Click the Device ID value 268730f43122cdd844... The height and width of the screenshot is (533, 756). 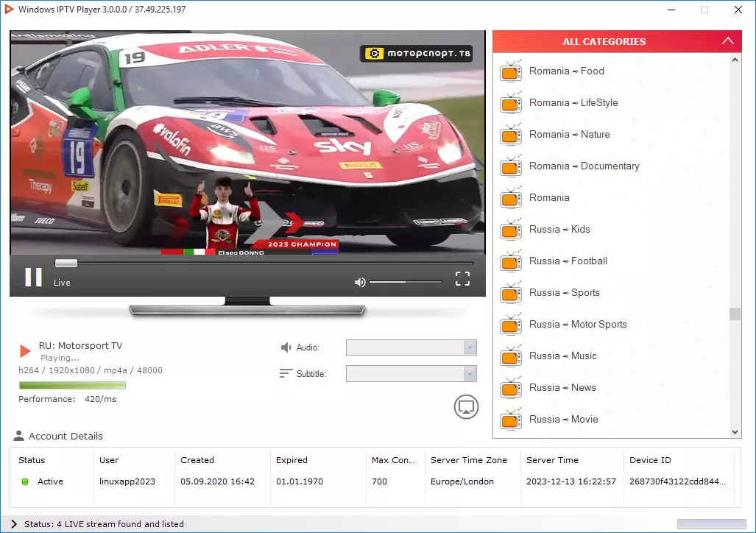[x=677, y=481]
